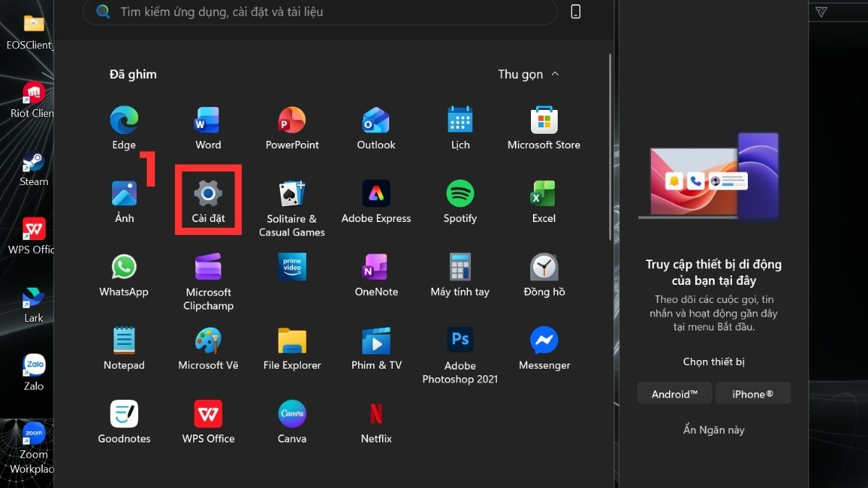
Task: Open WhatsApp
Action: tap(124, 267)
